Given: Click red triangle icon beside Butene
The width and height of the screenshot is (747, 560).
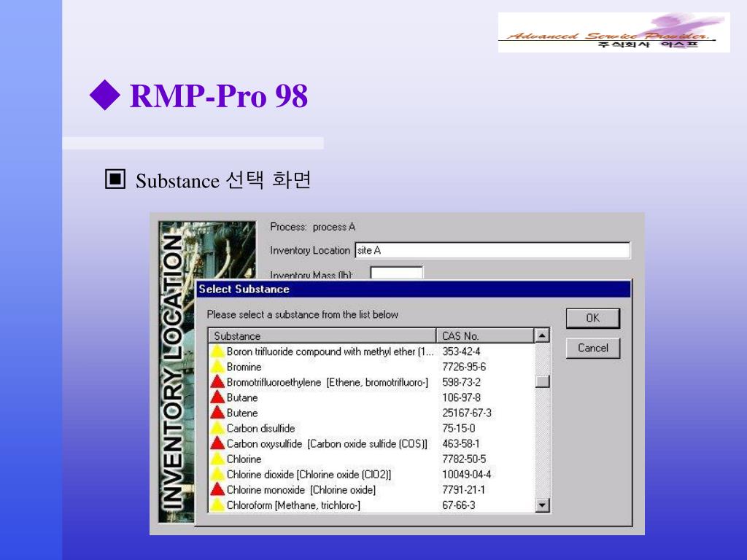Looking at the screenshot, I should click(217, 413).
